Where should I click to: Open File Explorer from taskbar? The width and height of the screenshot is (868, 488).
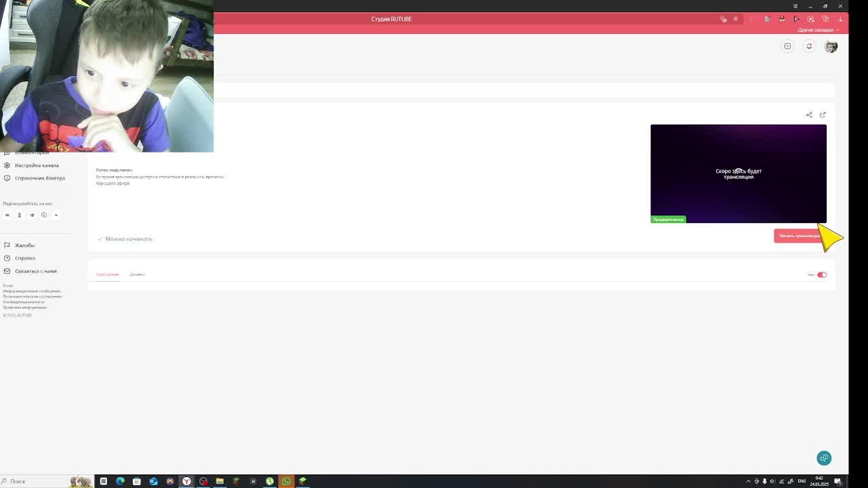220,481
